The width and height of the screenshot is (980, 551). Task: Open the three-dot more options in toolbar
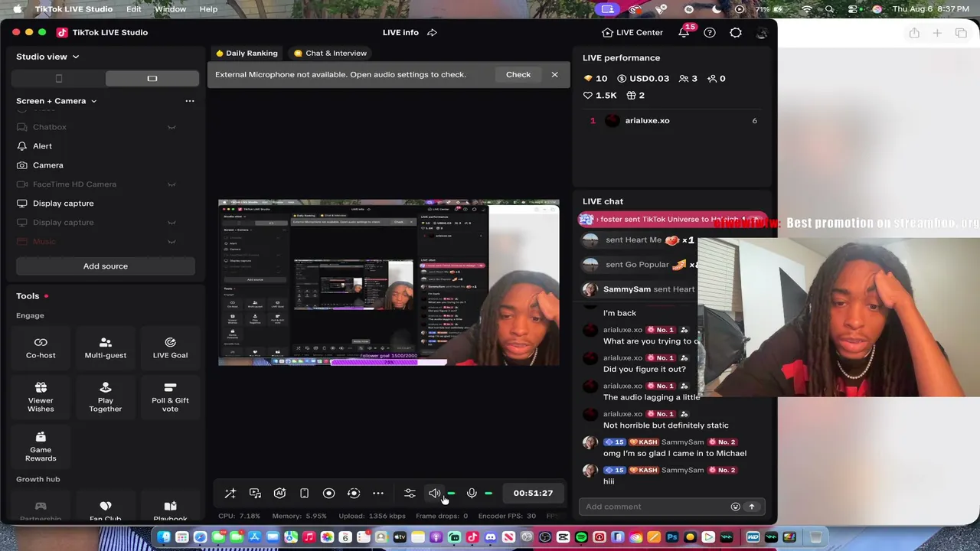point(378,494)
